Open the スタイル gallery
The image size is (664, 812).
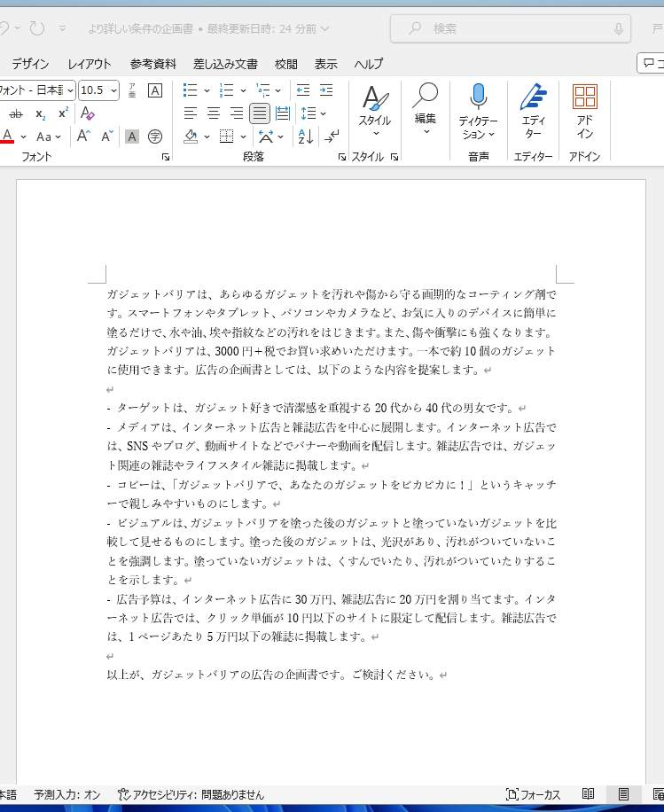(375, 112)
